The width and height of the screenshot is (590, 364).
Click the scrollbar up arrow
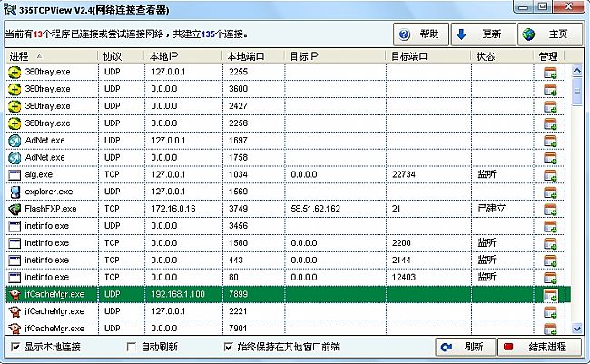pos(576,71)
